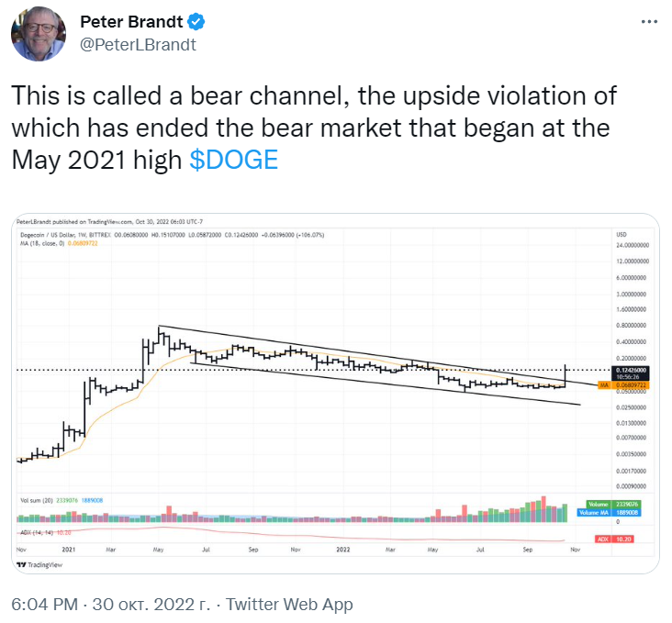Click the Peter Brandt display name
The image size is (672, 623).
click(131, 22)
